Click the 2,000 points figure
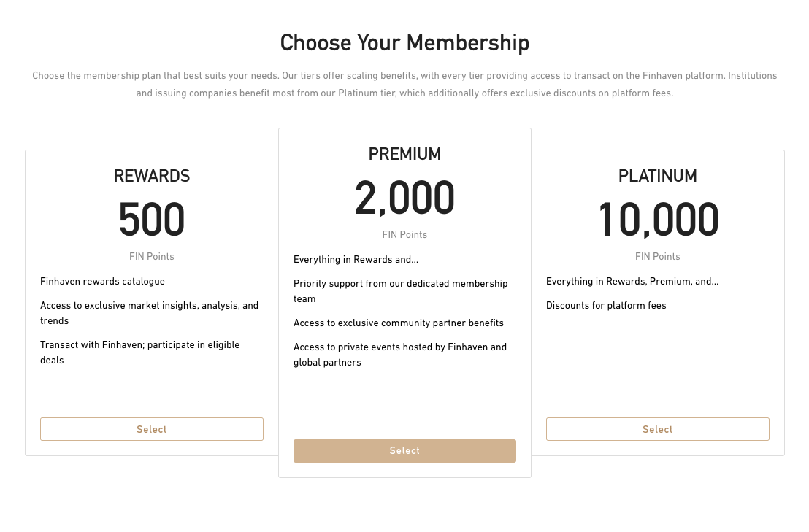Screen dimensions: 809x532 click(404, 198)
